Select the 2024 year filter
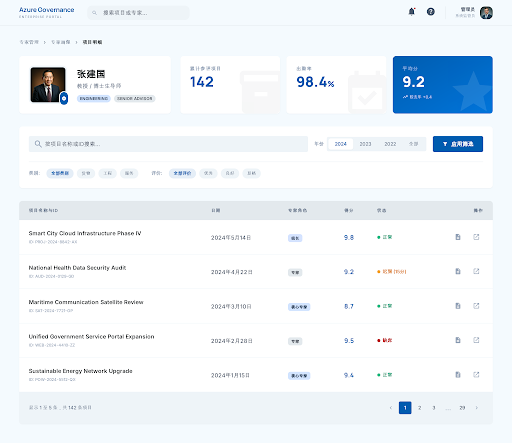This screenshot has height=443, width=512. [341, 144]
